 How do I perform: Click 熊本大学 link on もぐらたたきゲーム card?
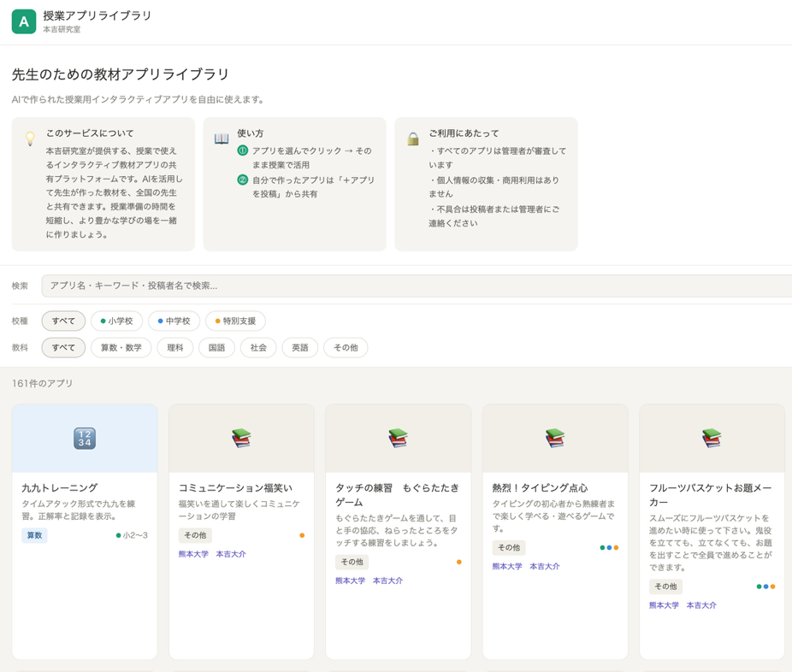pyautogui.click(x=350, y=581)
